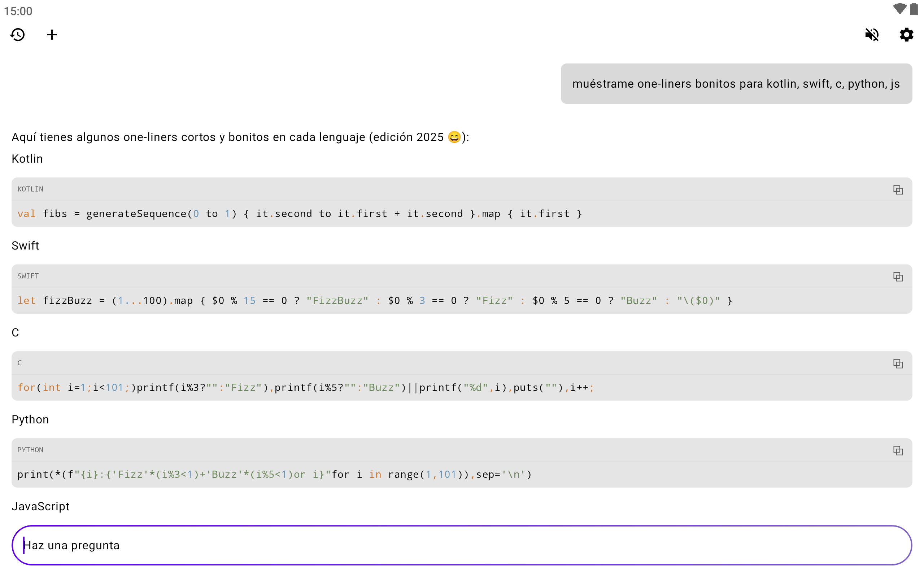The image size is (924, 577).
Task: Toggle the muted speaker icon
Action: click(872, 35)
